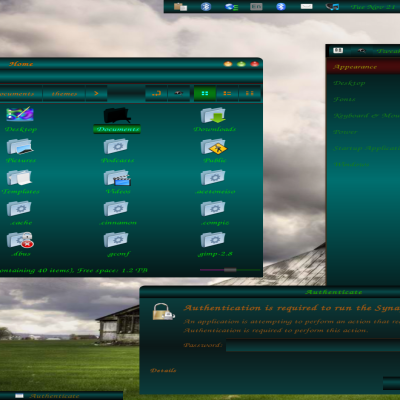Open the .compiz folder
Image resolution: width=400 pixels, height=400 pixels.
tap(213, 209)
